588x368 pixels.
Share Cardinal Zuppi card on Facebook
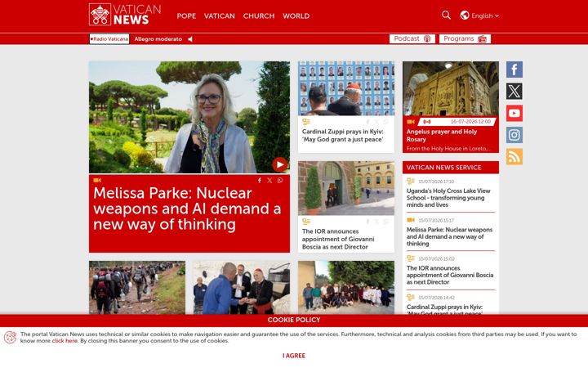367,122
